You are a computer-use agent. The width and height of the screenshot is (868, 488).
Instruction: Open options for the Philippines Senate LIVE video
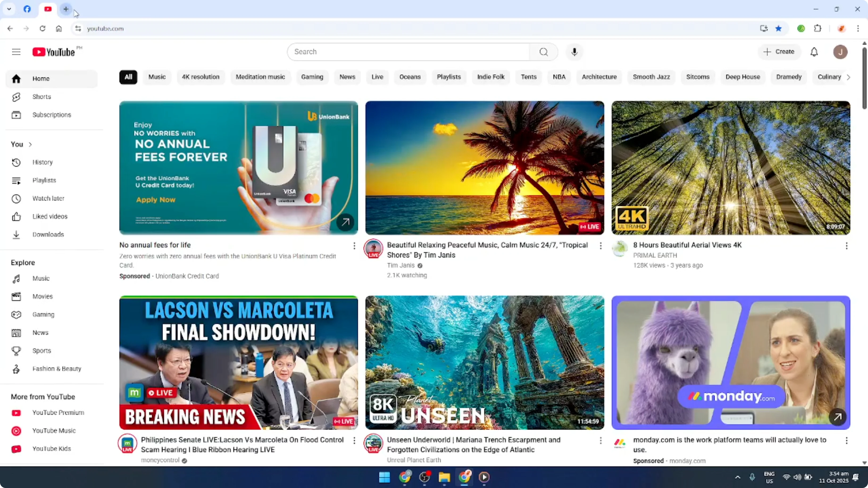click(354, 441)
